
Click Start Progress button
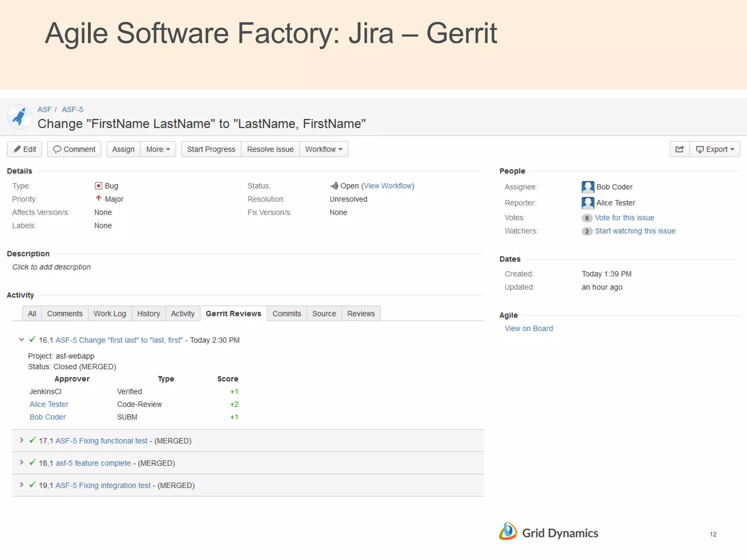pos(211,149)
